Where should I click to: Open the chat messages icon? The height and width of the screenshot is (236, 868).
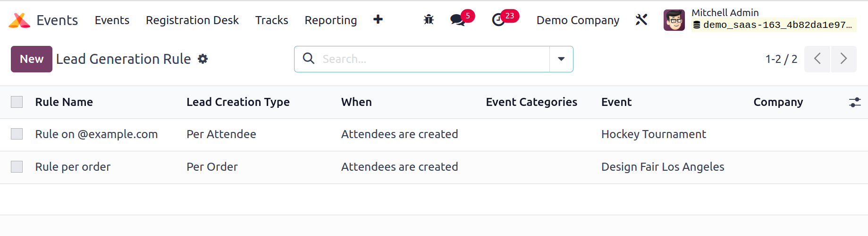tap(457, 20)
